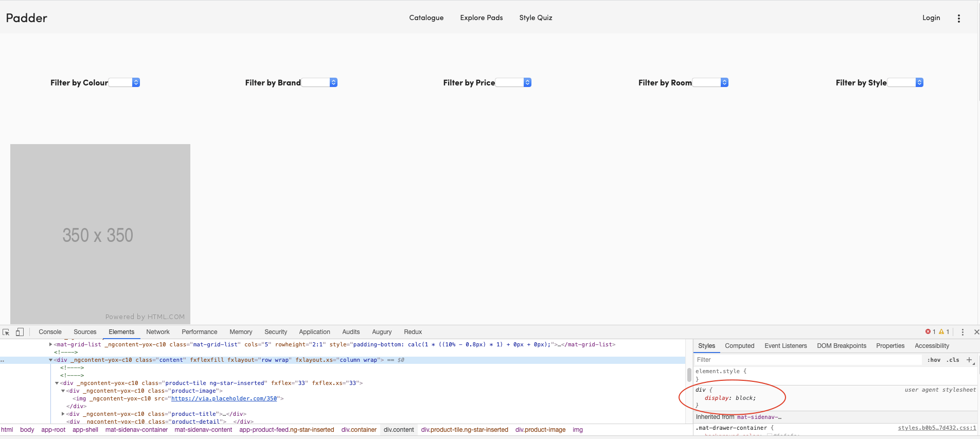Image resolution: width=980 pixels, height=439 pixels.
Task: Open the Filter by Room dropdown
Action: point(710,82)
